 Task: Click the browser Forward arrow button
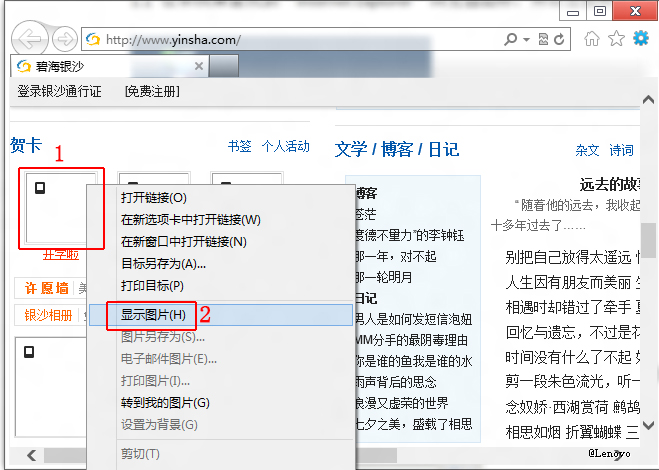click(x=64, y=40)
